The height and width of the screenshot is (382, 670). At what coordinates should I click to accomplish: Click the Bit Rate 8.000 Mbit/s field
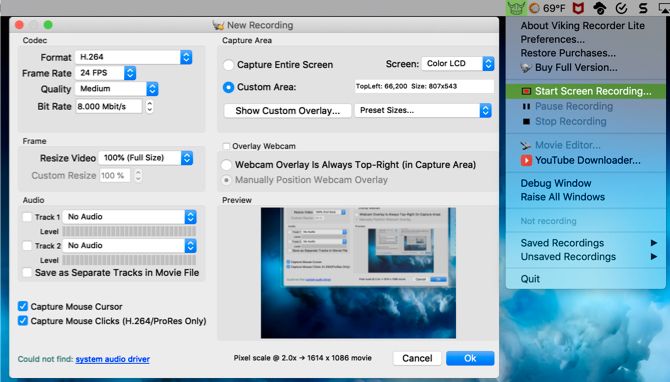(x=109, y=106)
